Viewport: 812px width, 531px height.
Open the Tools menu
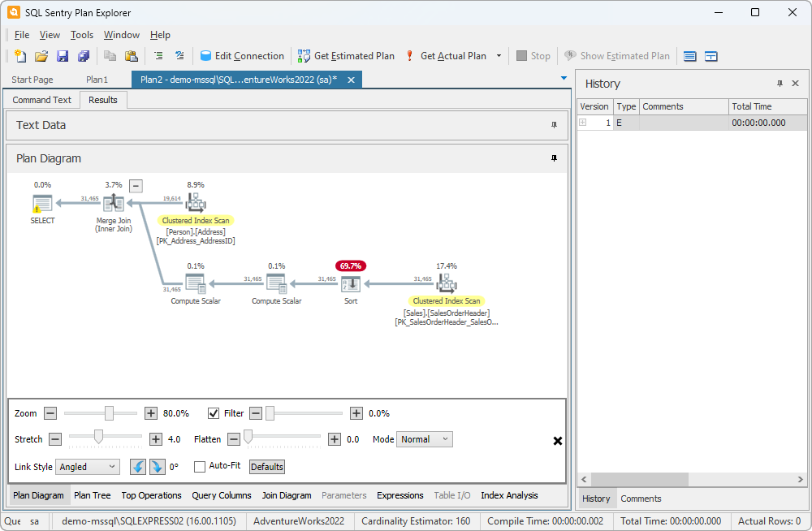(82, 35)
